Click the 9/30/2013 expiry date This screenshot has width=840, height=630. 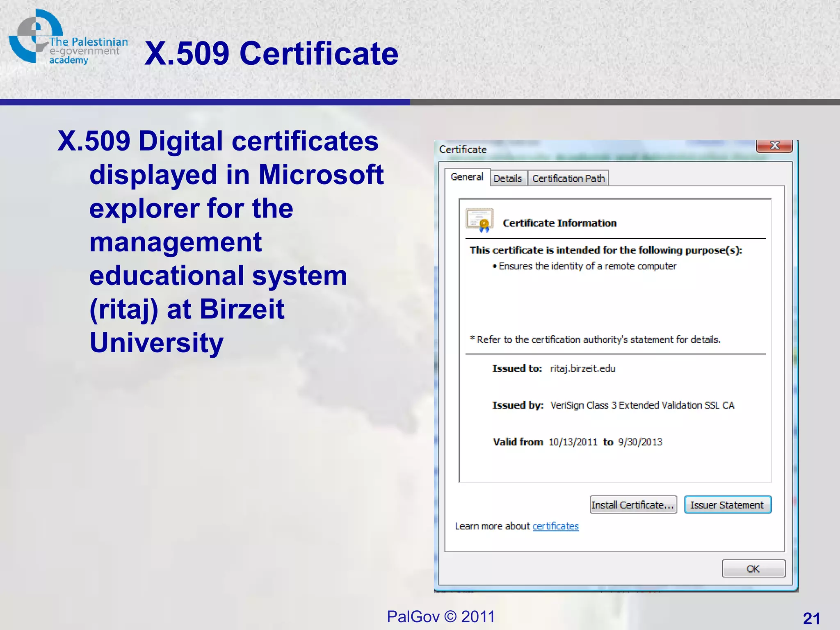tap(640, 442)
